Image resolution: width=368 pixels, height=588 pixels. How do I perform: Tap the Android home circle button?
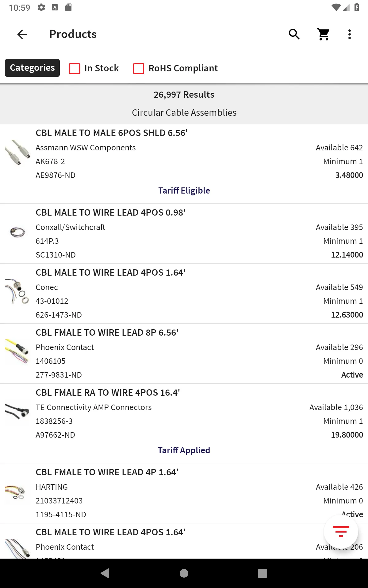[x=184, y=573]
